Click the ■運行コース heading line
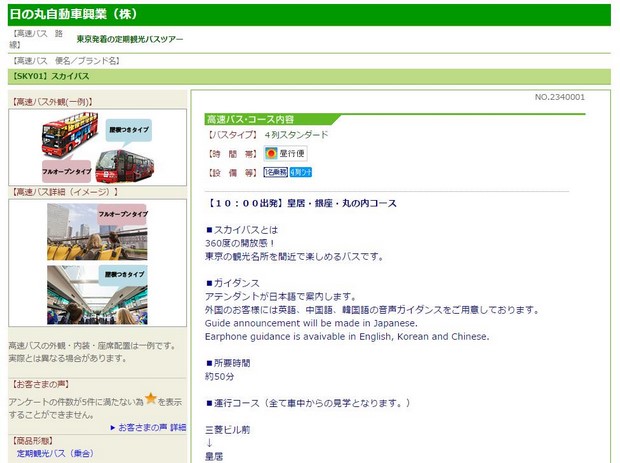This screenshot has width=620, height=463. pos(308,403)
